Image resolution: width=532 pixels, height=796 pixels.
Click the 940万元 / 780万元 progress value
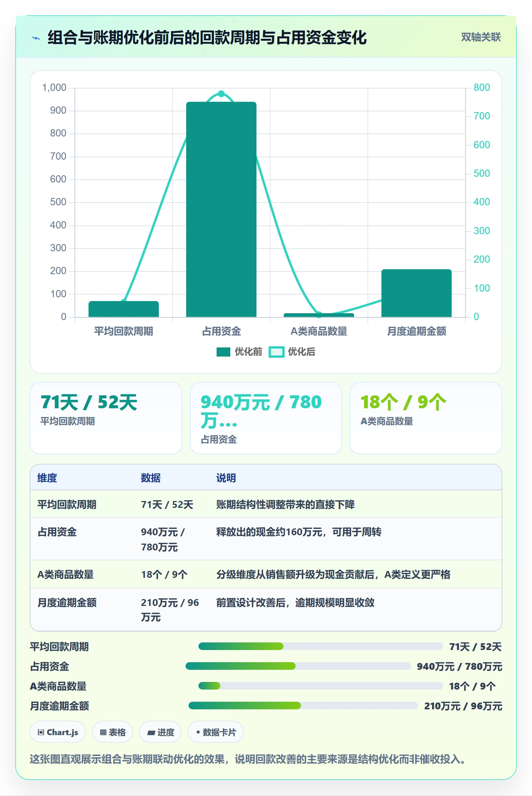(459, 666)
